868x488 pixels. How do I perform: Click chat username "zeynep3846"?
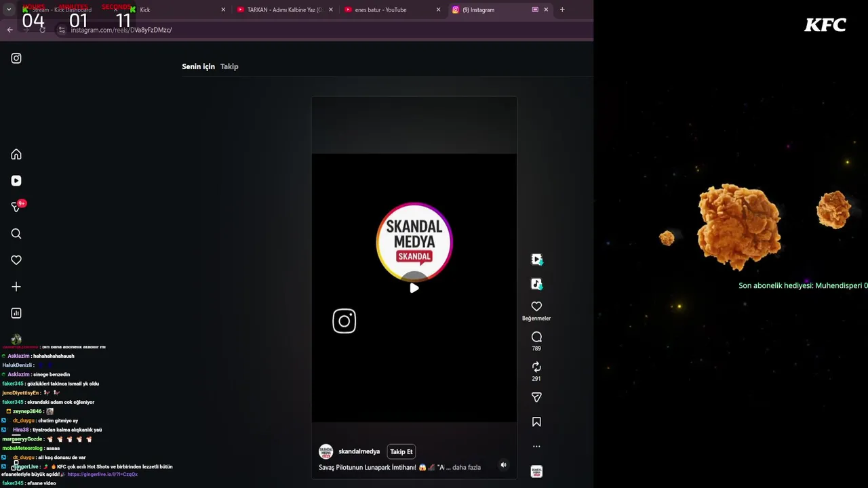pyautogui.click(x=27, y=411)
